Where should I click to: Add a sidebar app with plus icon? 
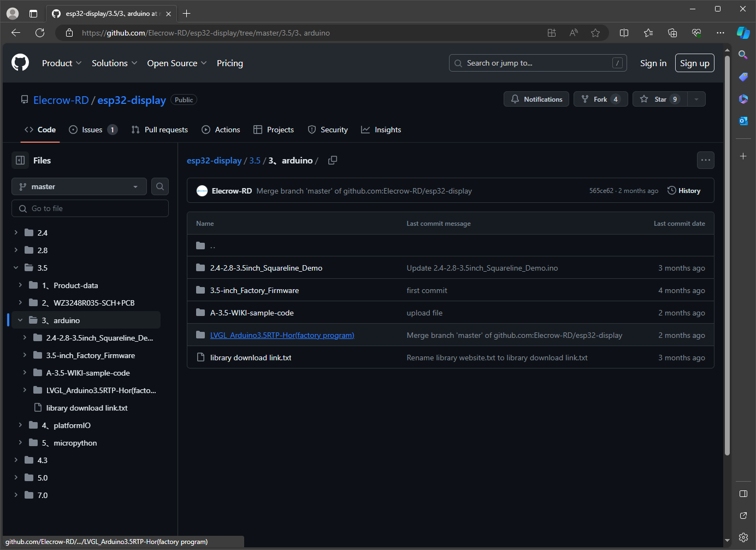tap(743, 156)
